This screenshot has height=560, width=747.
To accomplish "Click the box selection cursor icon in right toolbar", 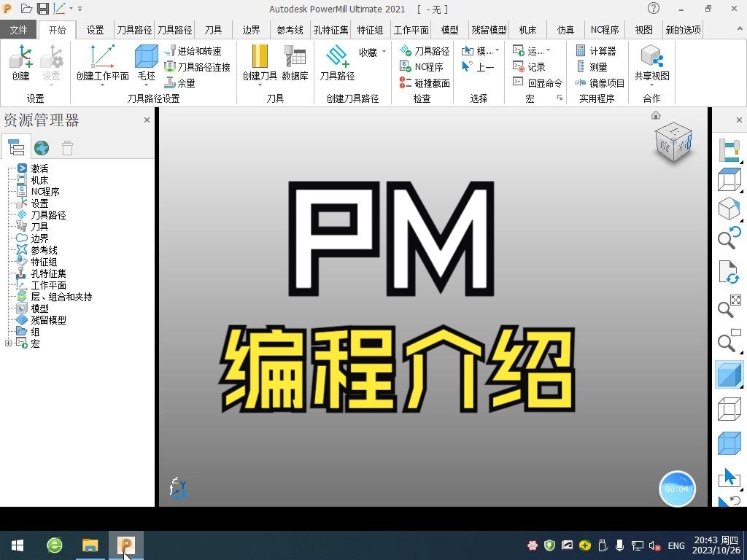I will click(729, 477).
